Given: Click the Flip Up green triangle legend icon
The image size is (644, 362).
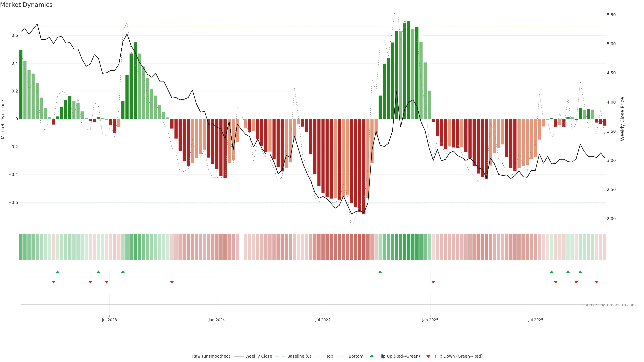Looking at the screenshot, I should tap(372, 356).
